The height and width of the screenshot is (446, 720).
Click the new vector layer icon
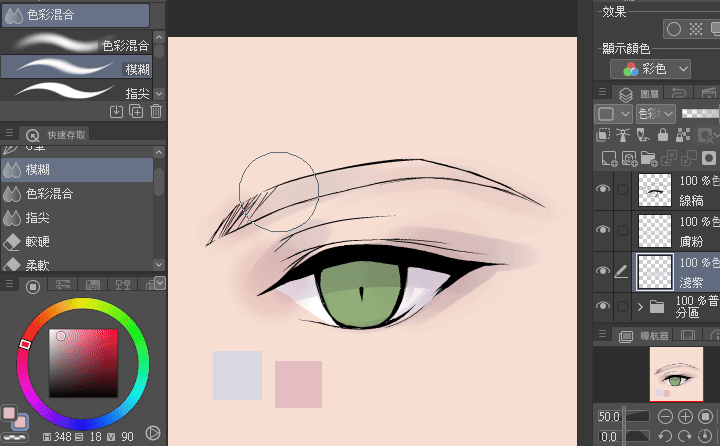pos(629,158)
